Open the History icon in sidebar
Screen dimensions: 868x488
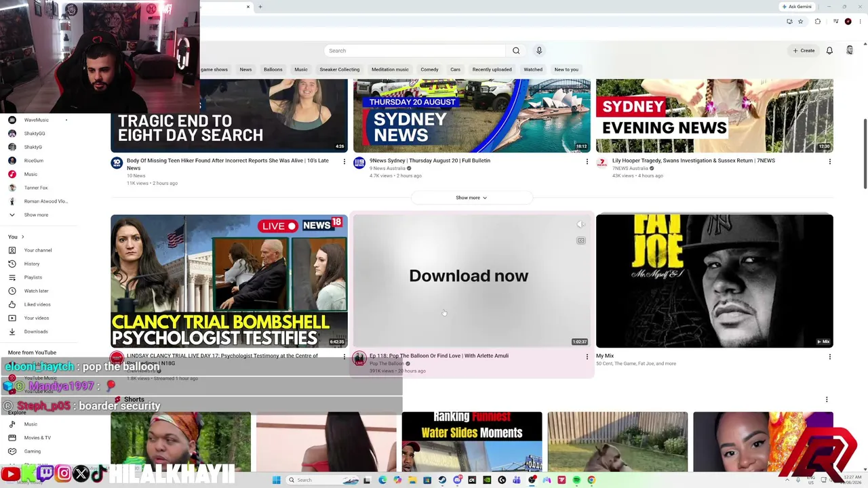[12, 264]
